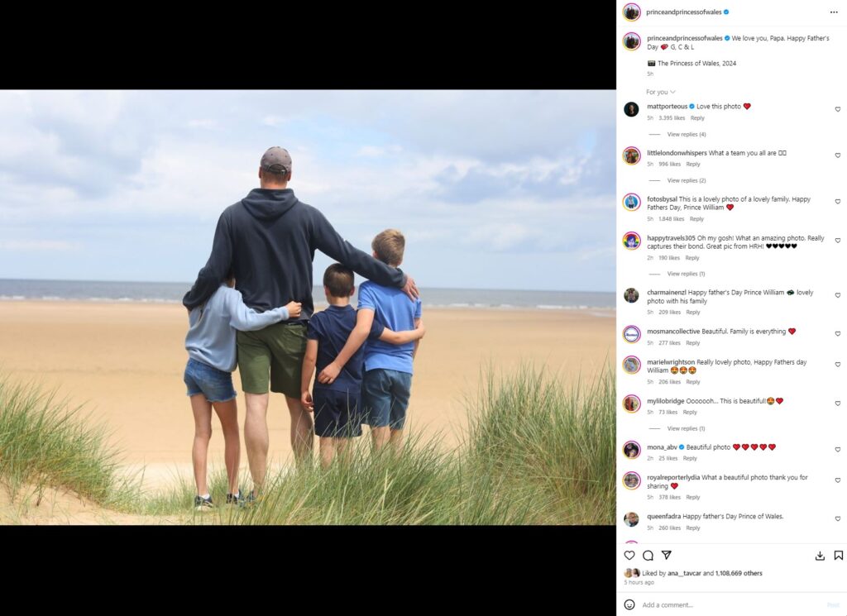Screen dimensions: 847x616
Task: Like the post with heart icon
Action: (629, 555)
